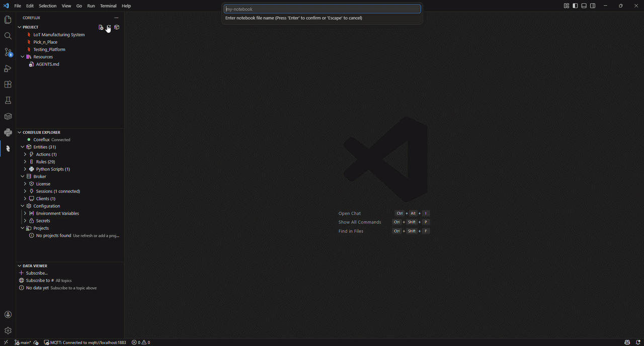644x346 pixels.
Task: Open the Source Control view
Action: 8,52
